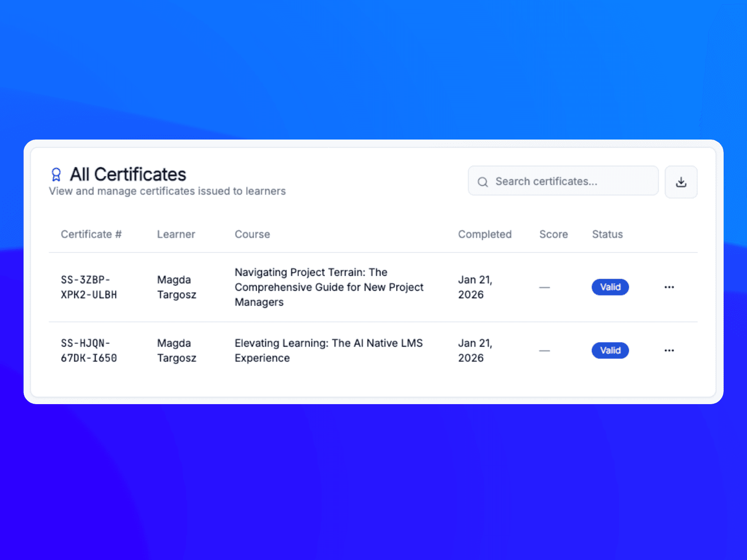Click the certificate ribbon icon beside All Certificates

tap(56, 175)
